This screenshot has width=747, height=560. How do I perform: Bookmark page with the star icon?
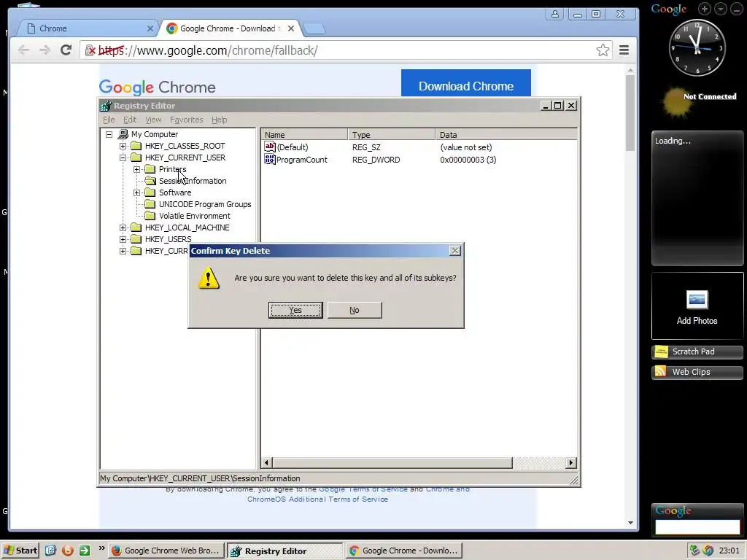coord(603,50)
